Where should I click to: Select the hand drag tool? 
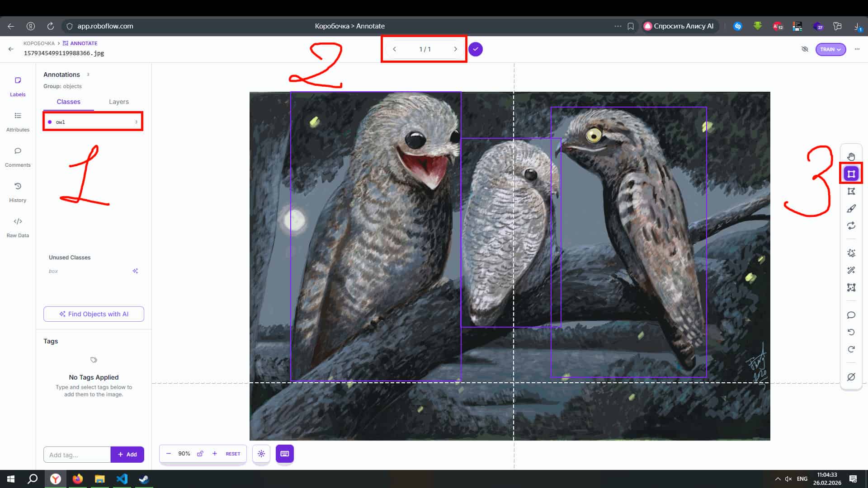point(851,157)
